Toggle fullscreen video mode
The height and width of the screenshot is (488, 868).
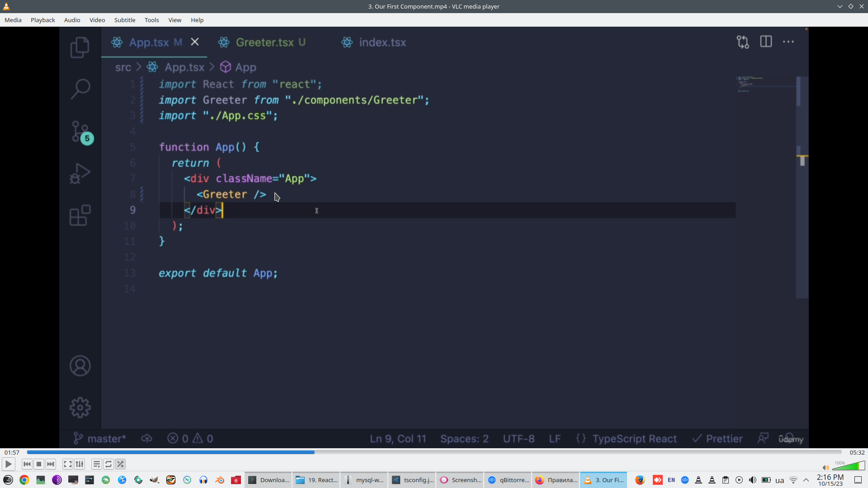(x=67, y=464)
